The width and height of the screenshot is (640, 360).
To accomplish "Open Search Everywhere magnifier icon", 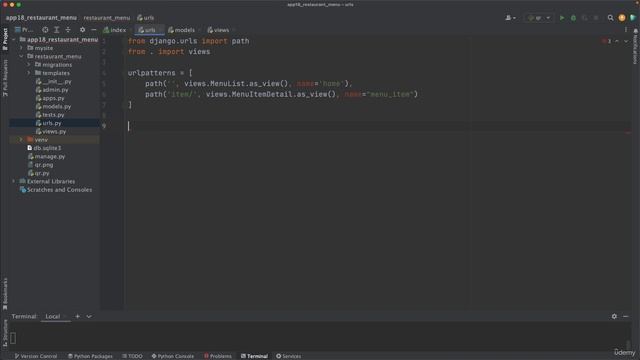I will coord(610,18).
